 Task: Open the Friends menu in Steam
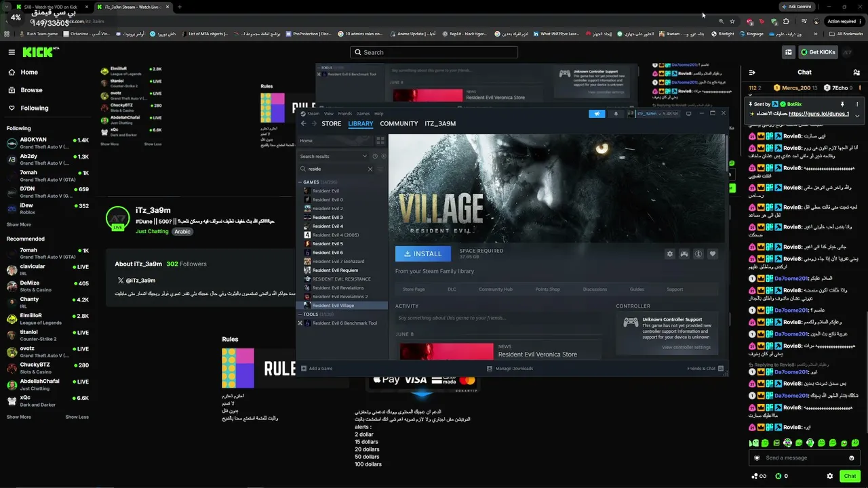tap(345, 114)
